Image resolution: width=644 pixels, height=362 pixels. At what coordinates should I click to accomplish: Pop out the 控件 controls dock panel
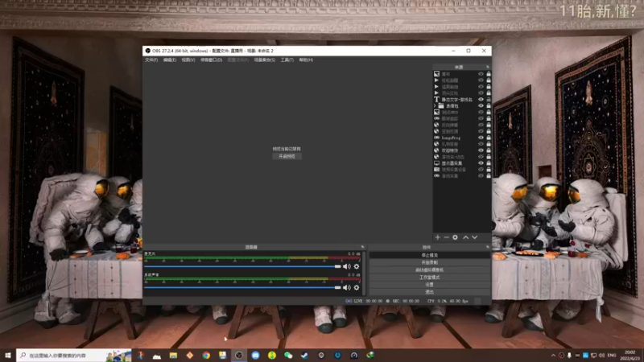(488, 247)
